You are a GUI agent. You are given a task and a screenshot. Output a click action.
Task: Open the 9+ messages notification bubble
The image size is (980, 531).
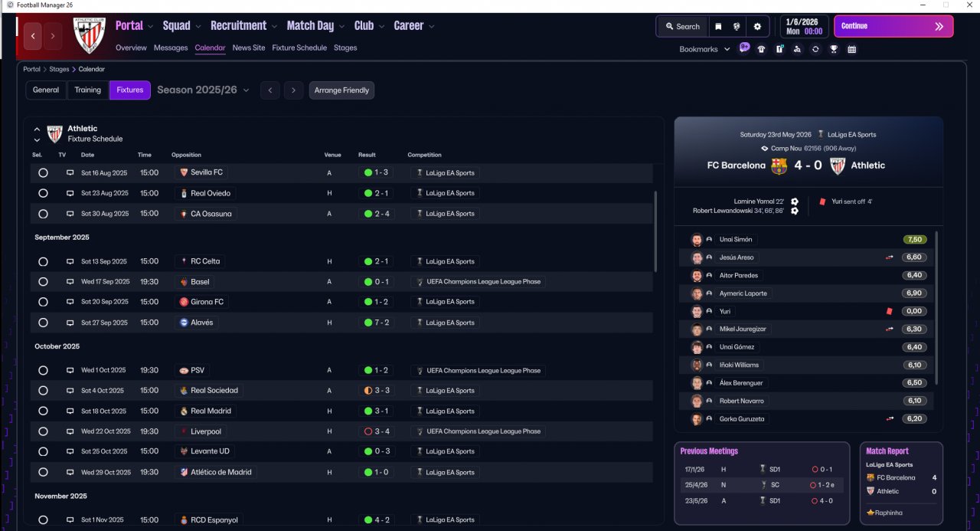pos(744,48)
